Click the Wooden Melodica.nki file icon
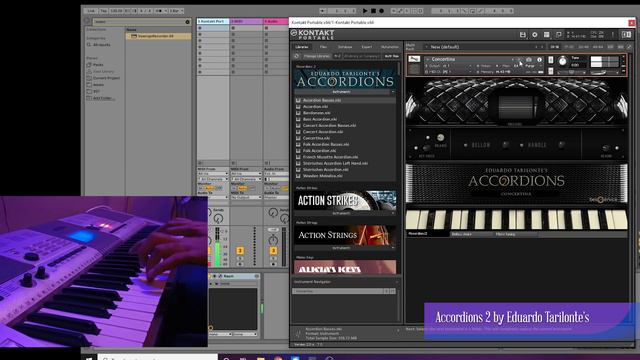 coord(298,176)
